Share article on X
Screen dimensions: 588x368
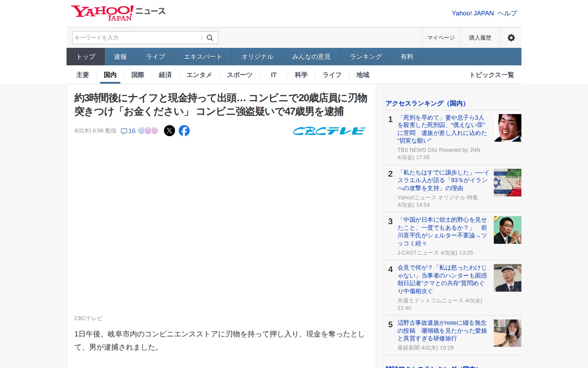[169, 131]
